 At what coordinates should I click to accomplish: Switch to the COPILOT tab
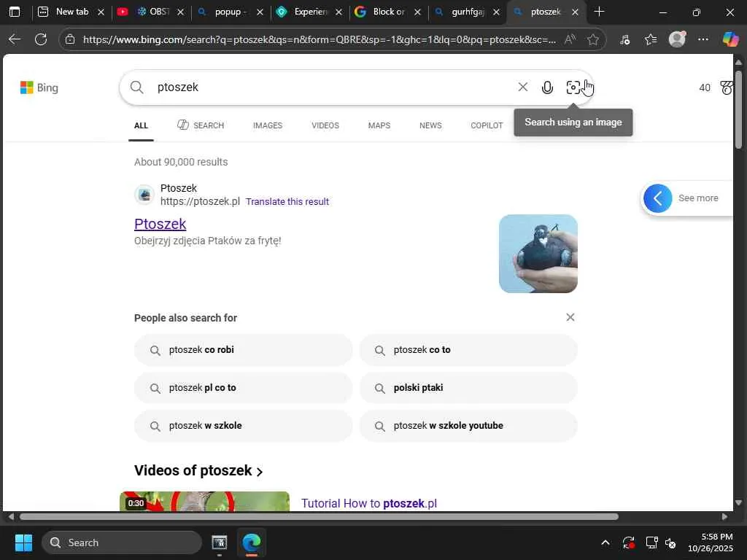pyautogui.click(x=487, y=125)
